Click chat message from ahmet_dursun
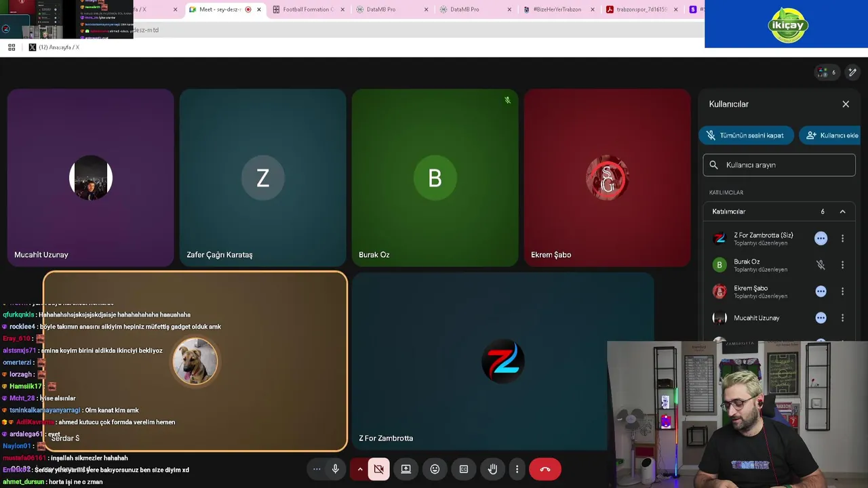 pyautogui.click(x=52, y=482)
